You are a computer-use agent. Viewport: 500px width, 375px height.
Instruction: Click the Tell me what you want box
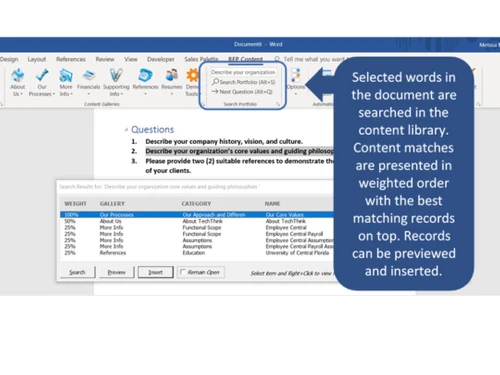coord(313,59)
